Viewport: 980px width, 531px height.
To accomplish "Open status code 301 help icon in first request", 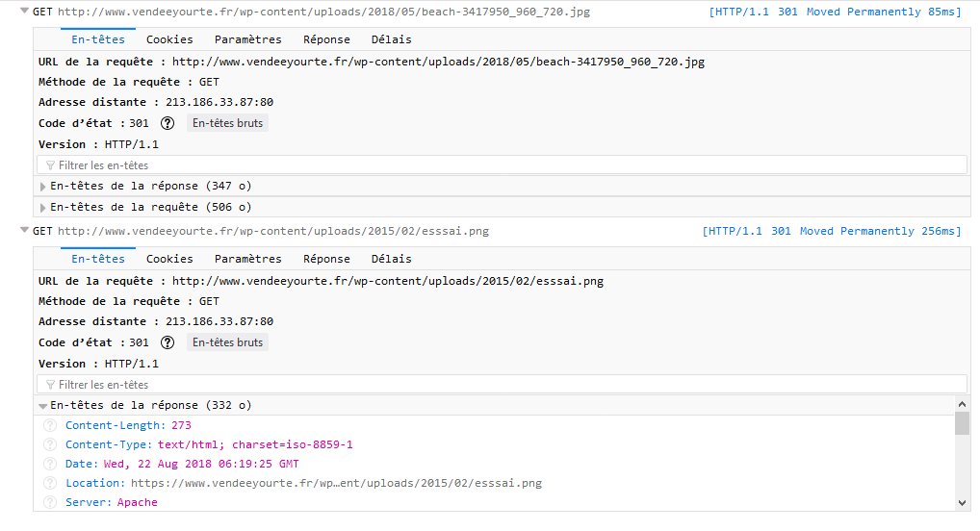I will [x=168, y=123].
